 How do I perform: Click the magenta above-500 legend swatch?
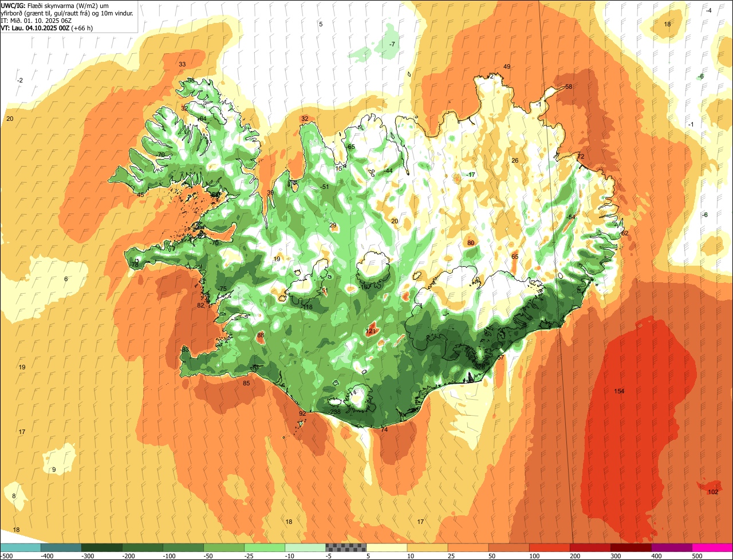click(712, 547)
